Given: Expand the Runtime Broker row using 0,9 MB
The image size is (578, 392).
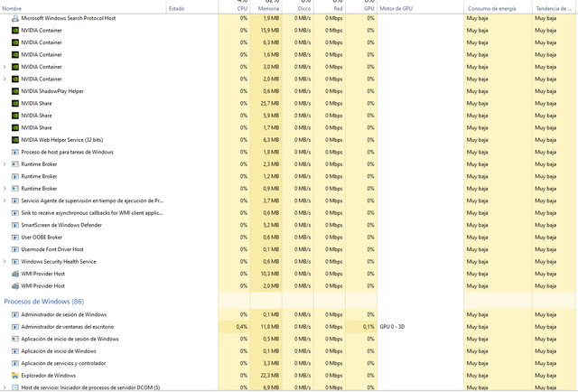Looking at the screenshot, I should click(x=5, y=189).
